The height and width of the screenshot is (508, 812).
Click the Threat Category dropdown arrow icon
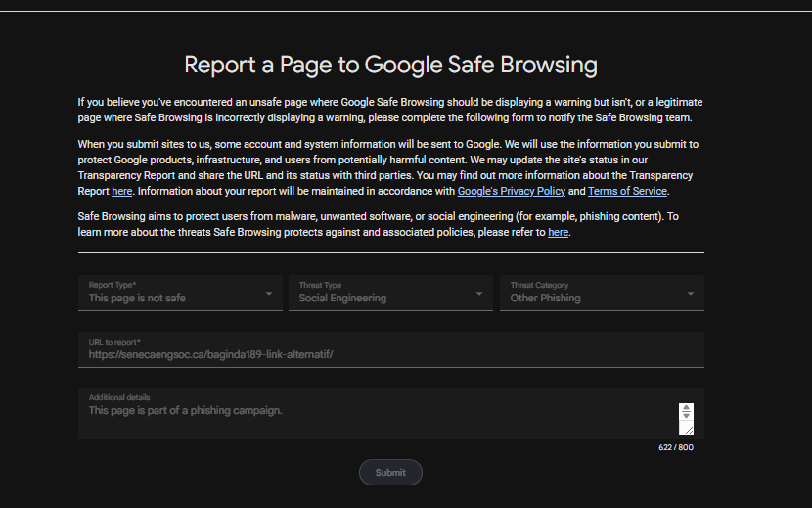(691, 294)
